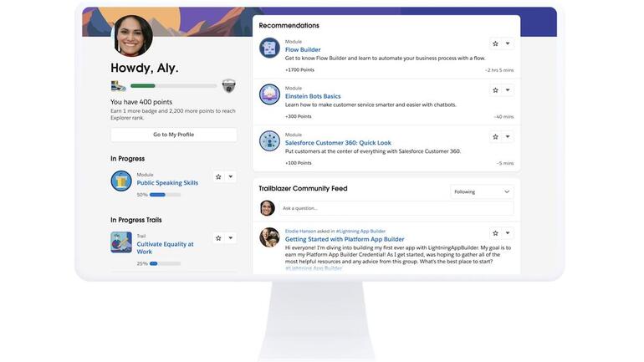644x362 pixels.
Task: Open the Flow Builder module link
Action: pyautogui.click(x=303, y=49)
